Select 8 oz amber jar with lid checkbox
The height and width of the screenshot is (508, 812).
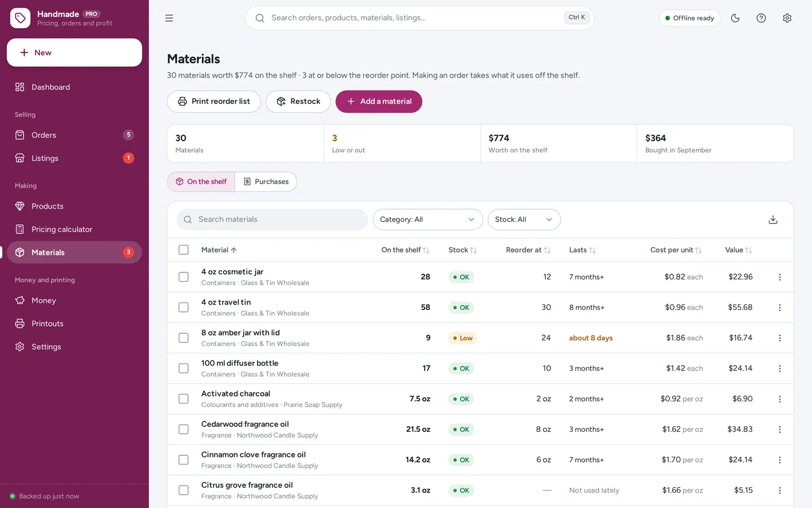point(184,338)
